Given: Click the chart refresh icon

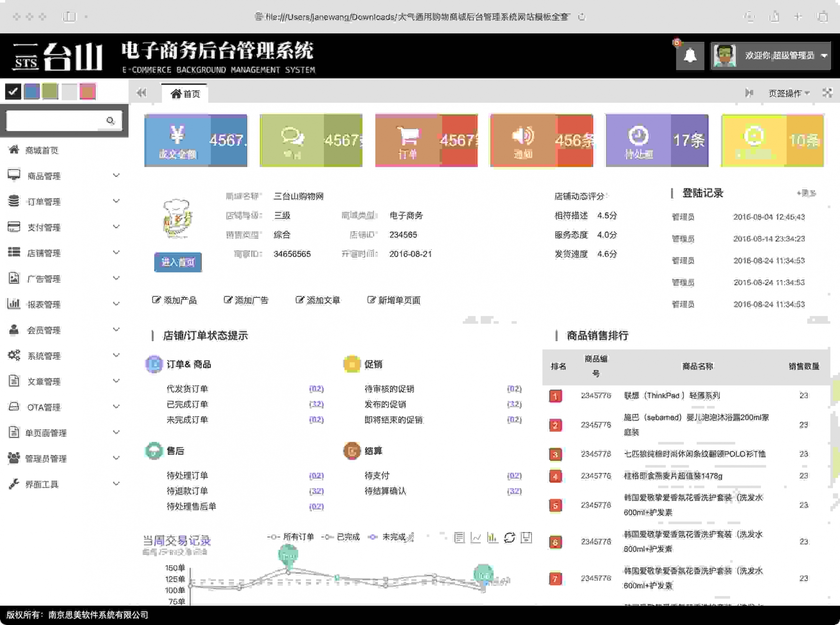Looking at the screenshot, I should point(510,537).
